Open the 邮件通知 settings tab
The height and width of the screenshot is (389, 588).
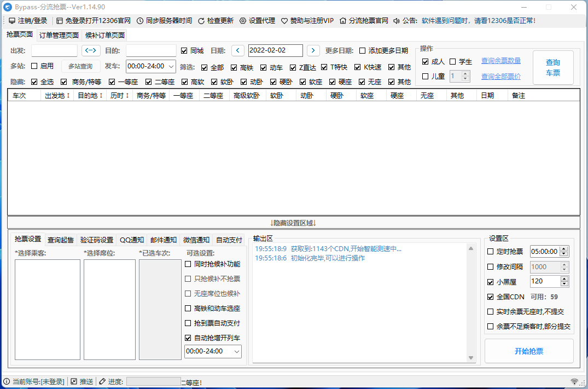coord(164,240)
